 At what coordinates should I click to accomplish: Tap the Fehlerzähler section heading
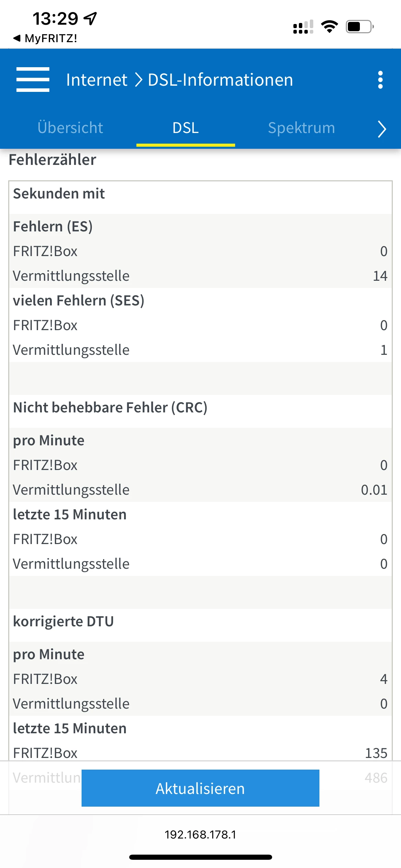tap(52, 160)
